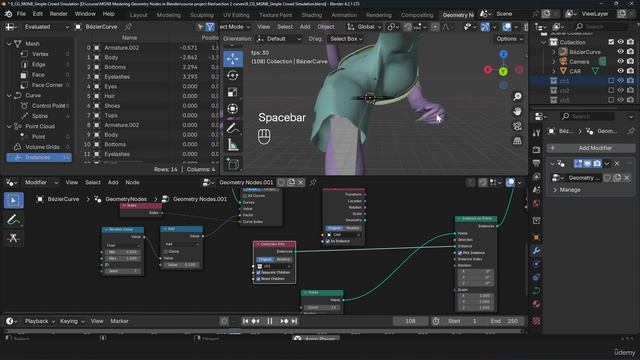This screenshot has width=640, height=360.
Task: Select Instances row in spreadsheet domain list
Action: (x=39, y=158)
